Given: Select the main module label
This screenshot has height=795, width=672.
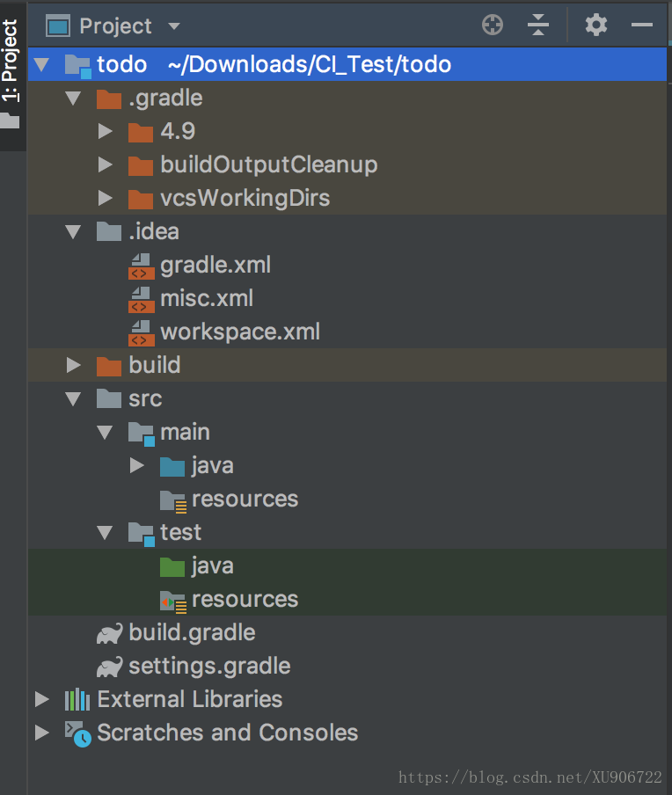Looking at the screenshot, I should 185,433.
